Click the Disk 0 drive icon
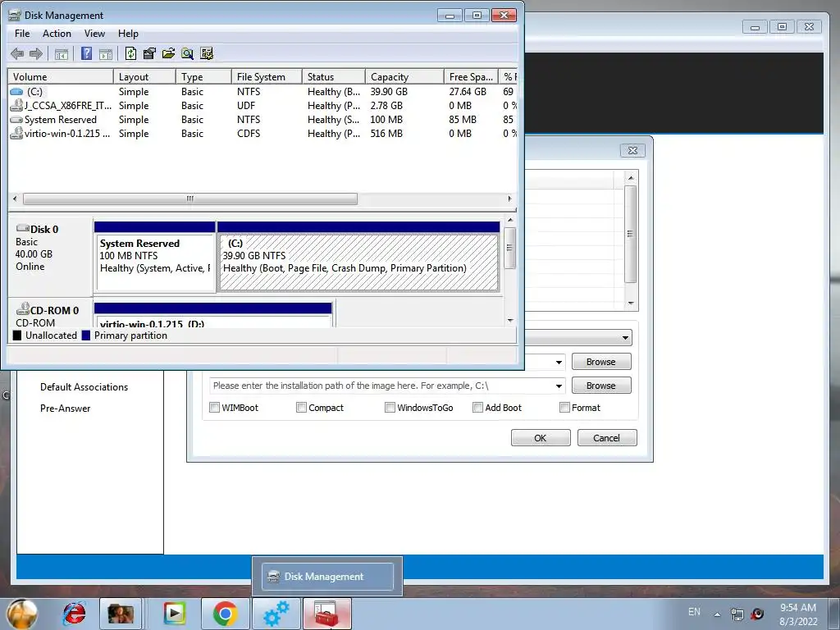This screenshot has height=630, width=840. click(x=23, y=229)
